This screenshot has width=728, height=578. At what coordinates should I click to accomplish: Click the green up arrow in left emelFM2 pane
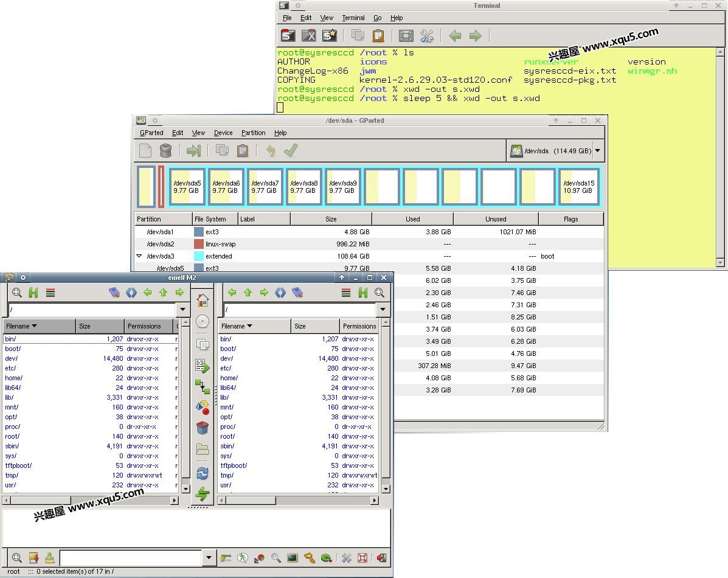coord(163,292)
